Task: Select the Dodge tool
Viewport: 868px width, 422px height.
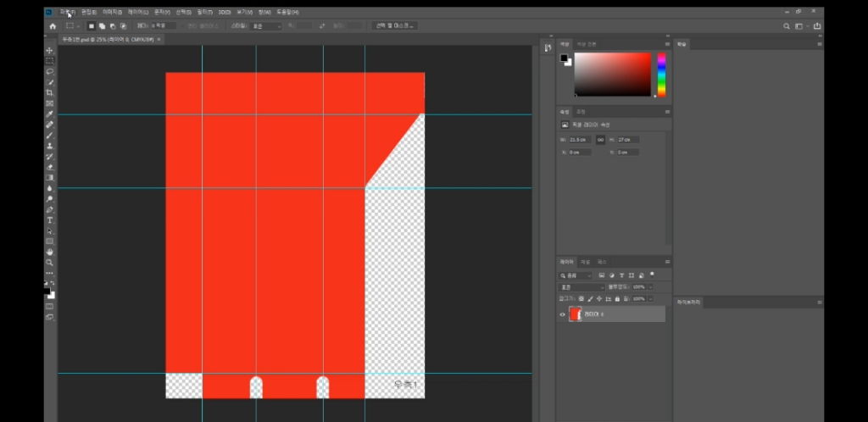Action: pos(49,199)
